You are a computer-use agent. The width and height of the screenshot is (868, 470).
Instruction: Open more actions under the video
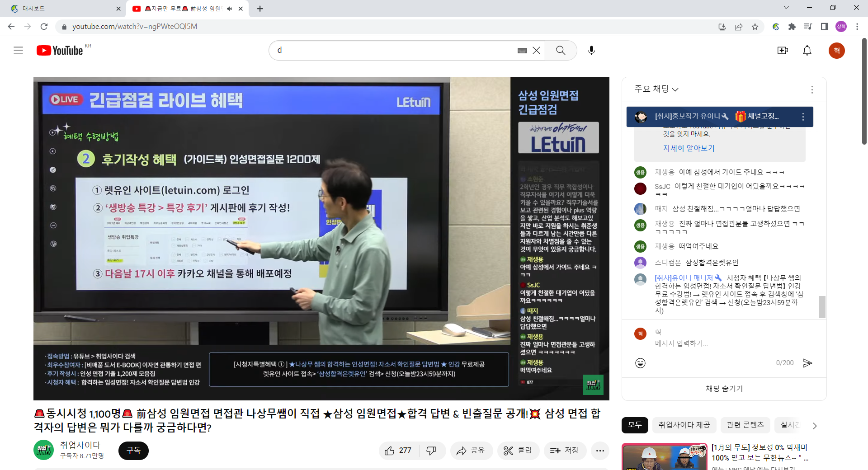point(600,451)
